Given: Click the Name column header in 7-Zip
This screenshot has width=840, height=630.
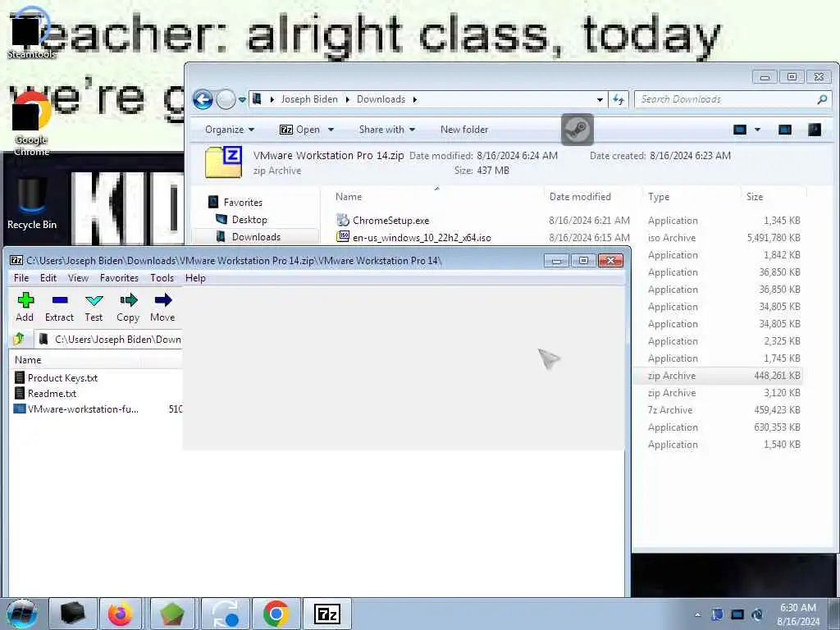Looking at the screenshot, I should [x=28, y=360].
